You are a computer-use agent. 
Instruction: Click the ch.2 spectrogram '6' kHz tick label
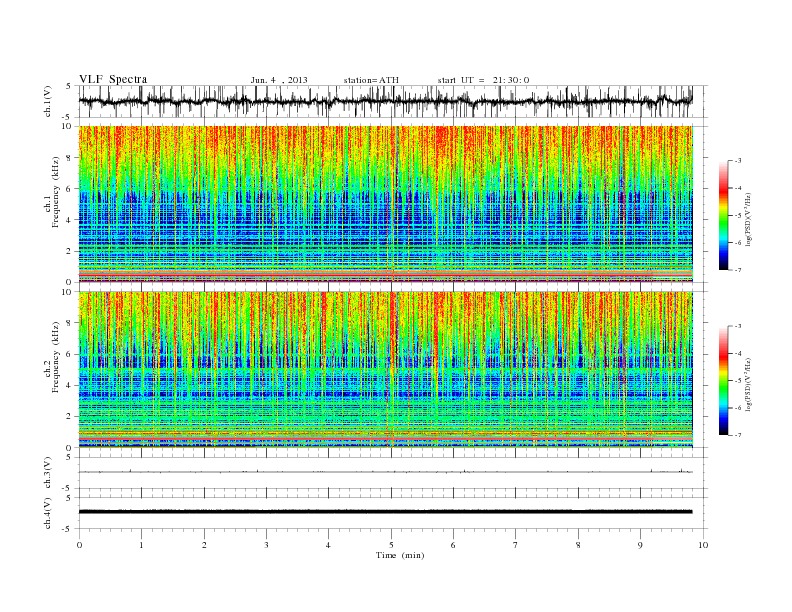click(x=70, y=354)
